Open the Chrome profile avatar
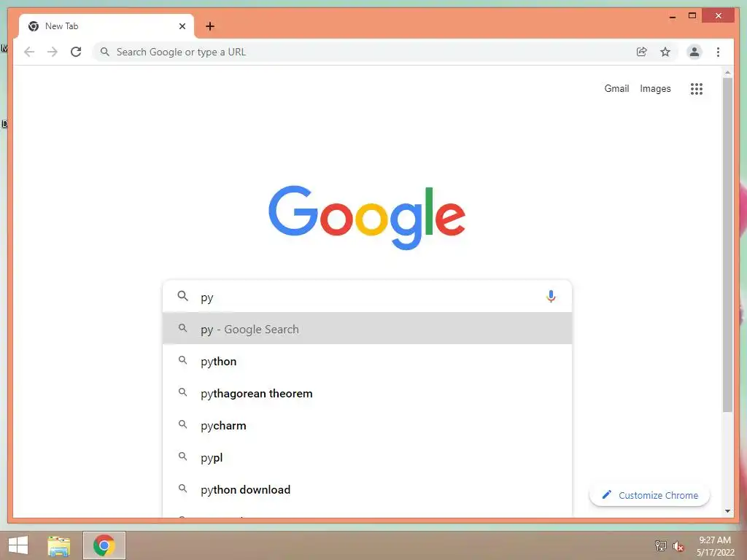The image size is (747, 560). tap(694, 52)
